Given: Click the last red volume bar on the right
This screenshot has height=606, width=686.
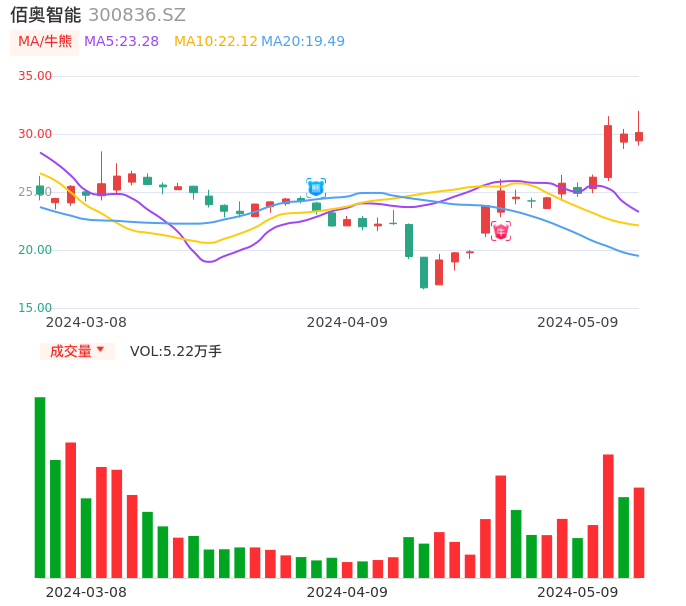Looking at the screenshot, I should (x=639, y=532).
